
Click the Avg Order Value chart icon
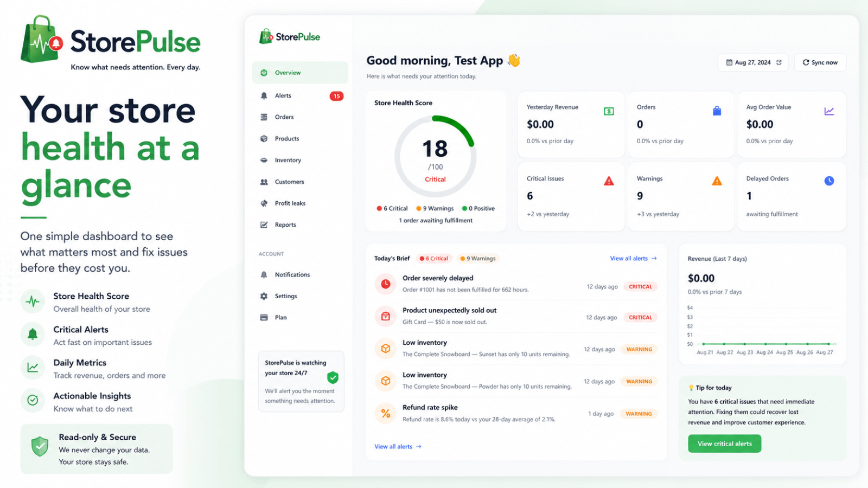pos(829,111)
